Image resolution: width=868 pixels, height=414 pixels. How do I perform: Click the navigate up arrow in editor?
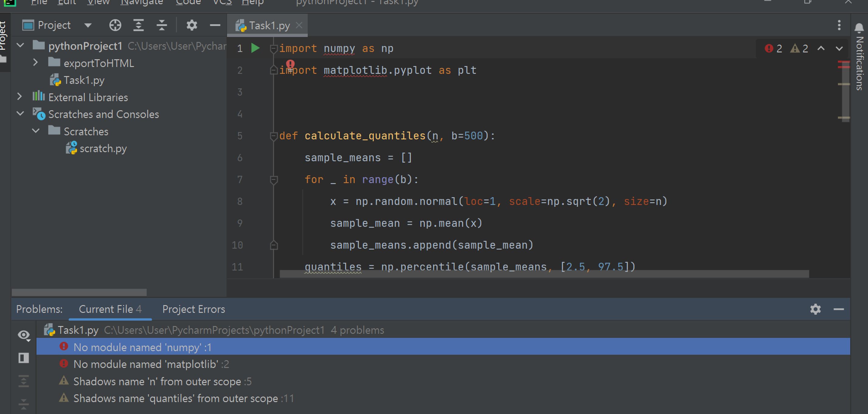pos(822,49)
